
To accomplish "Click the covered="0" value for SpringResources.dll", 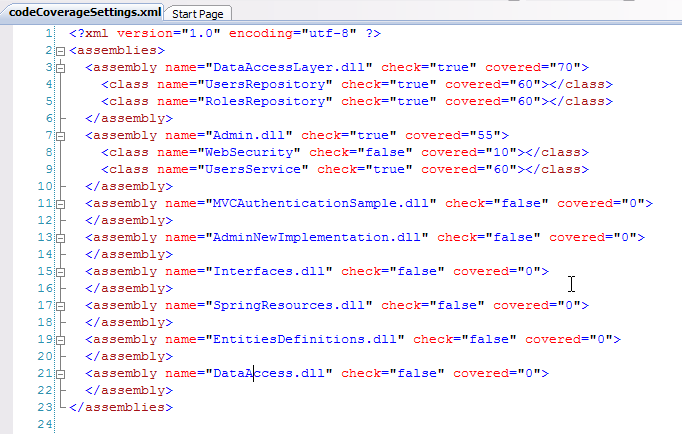I will coord(569,305).
